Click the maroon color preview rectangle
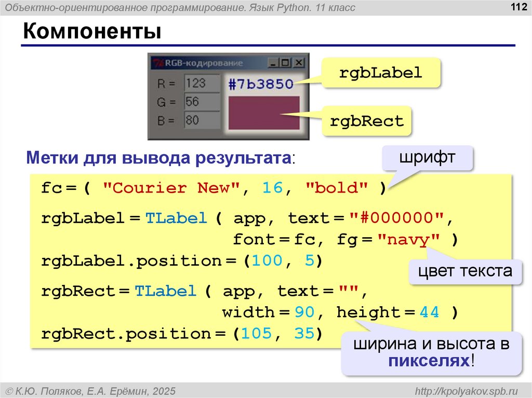This screenshot has width=532, height=398. [x=263, y=113]
